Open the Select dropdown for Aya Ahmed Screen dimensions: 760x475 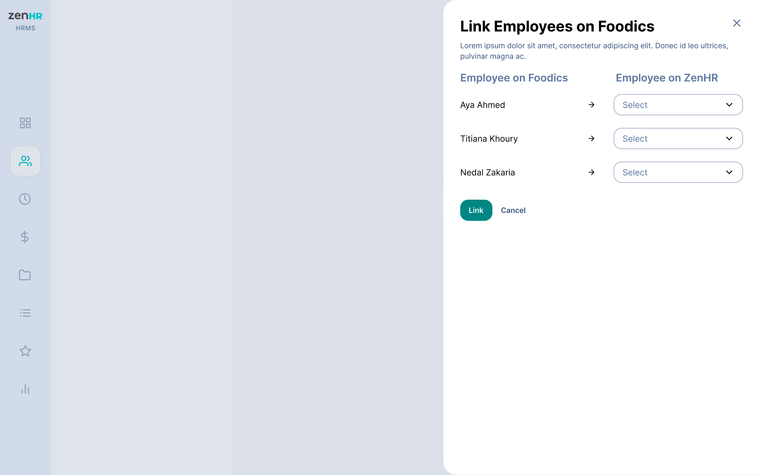pos(678,105)
